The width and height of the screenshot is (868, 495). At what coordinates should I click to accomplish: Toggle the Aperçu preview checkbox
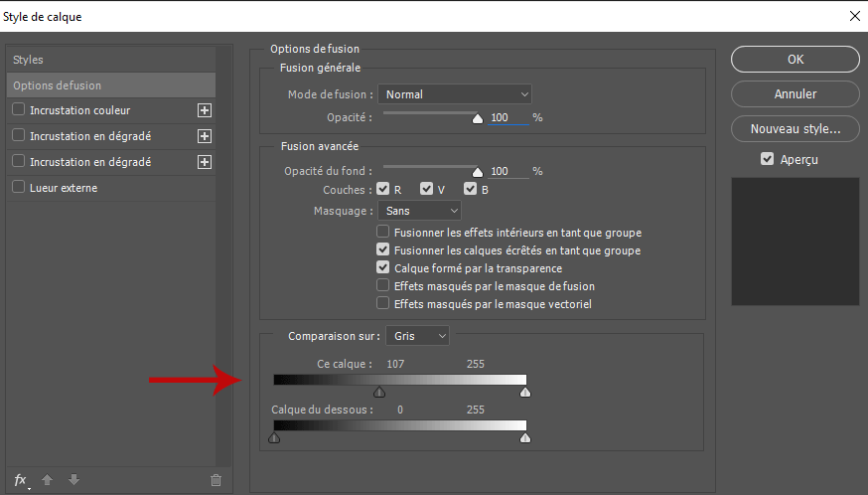[767, 159]
